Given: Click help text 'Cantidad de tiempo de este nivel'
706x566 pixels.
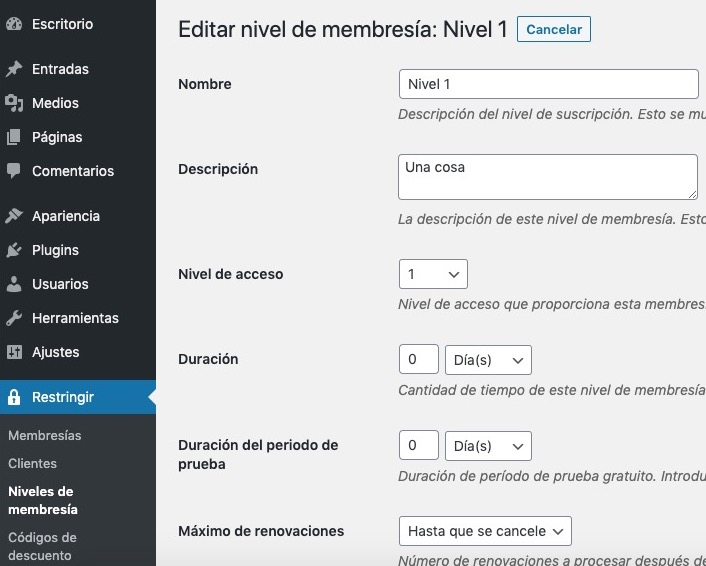Looking at the screenshot, I should pyautogui.click(x=552, y=390).
